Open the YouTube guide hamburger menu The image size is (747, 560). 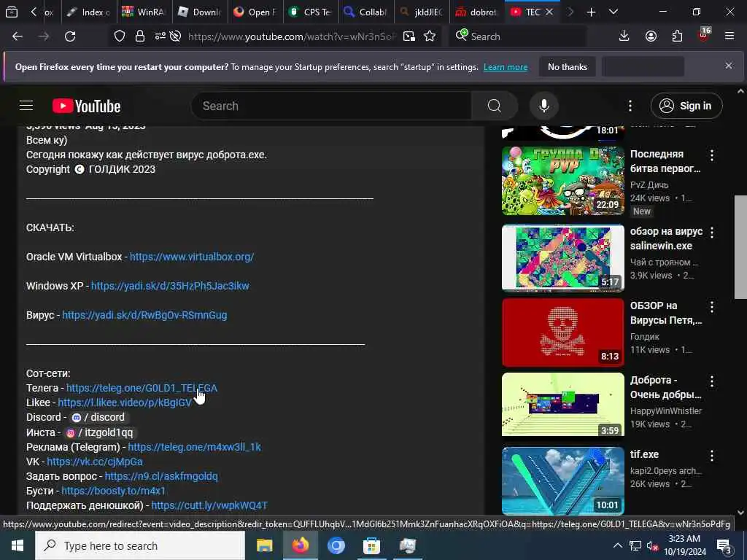coord(26,106)
